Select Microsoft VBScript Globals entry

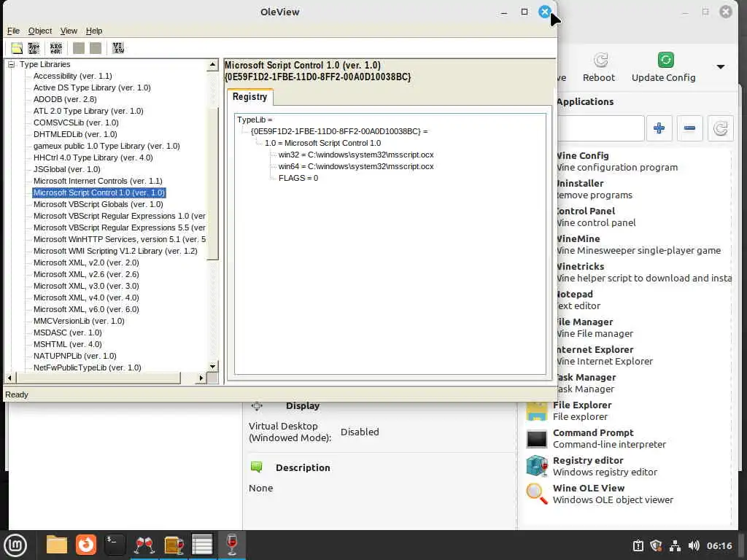click(98, 204)
